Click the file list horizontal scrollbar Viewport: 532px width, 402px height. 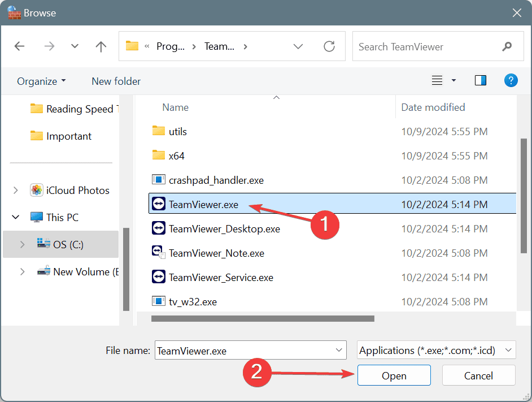coord(263,318)
